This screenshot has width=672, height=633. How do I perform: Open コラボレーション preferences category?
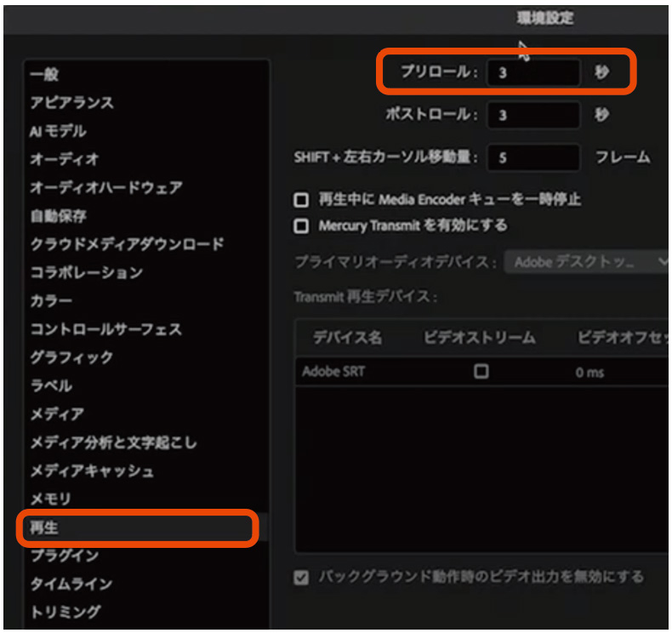pos(86,272)
